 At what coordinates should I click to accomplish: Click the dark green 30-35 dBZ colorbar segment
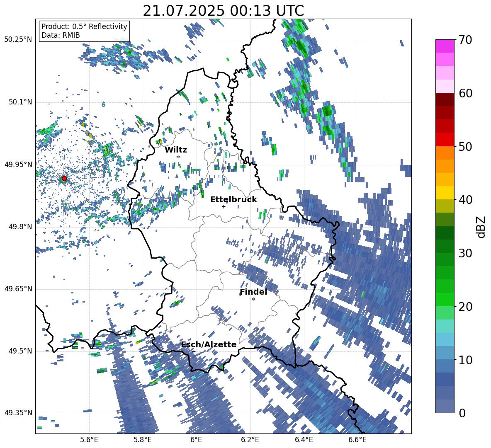tap(445, 233)
